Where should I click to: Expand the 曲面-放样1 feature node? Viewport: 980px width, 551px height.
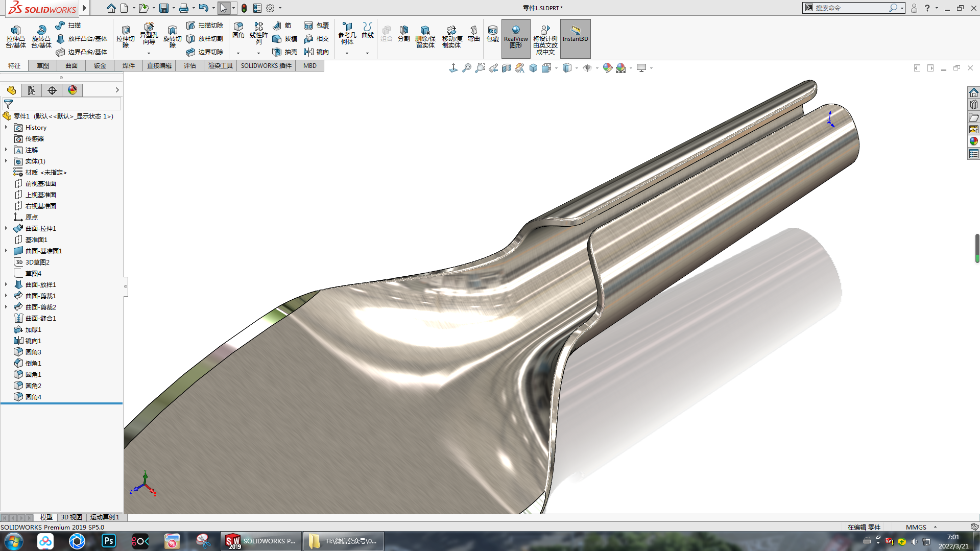[x=6, y=284]
